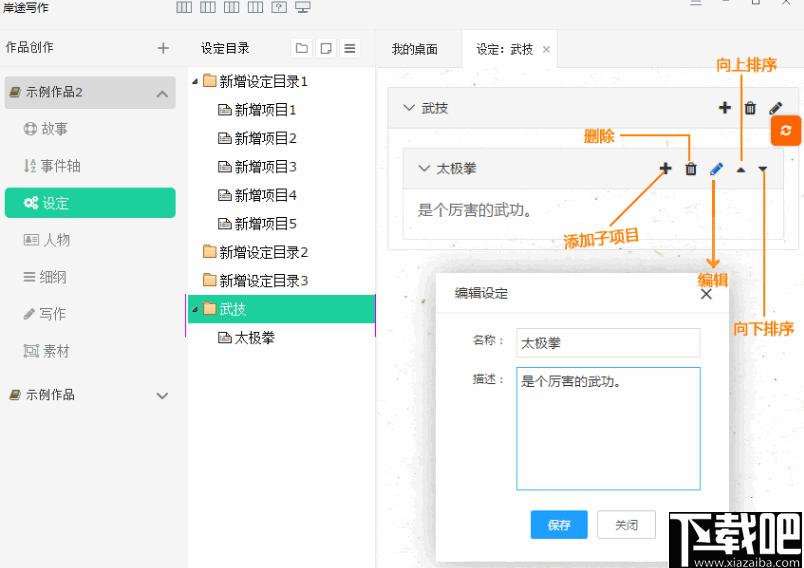Select 新增设定目录1 folder in tree
The image size is (804, 568).
255,82
